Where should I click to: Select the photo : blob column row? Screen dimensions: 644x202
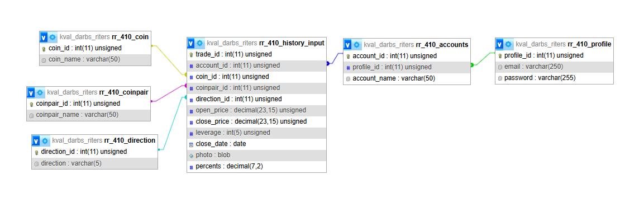(257, 156)
